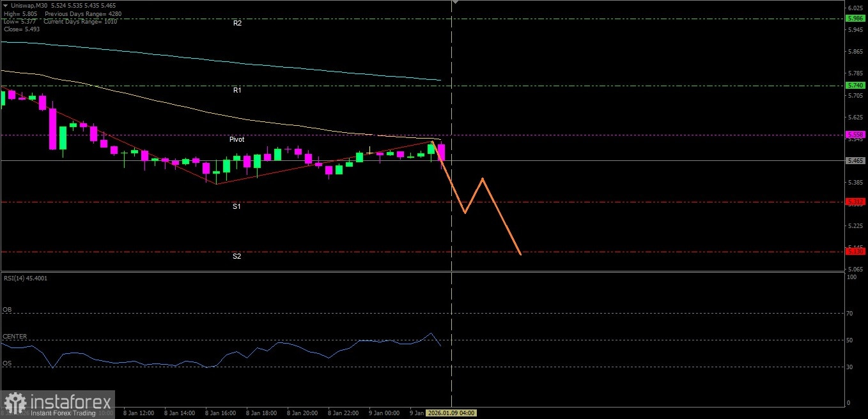868x419 pixels.
Task: Click the red 5.312 price tag
Action: tap(855, 202)
